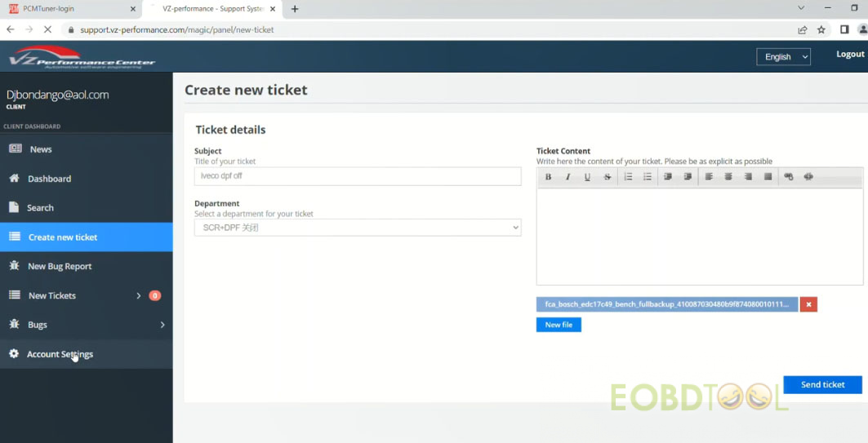Toggle strikethrough formatting in editor

point(607,177)
